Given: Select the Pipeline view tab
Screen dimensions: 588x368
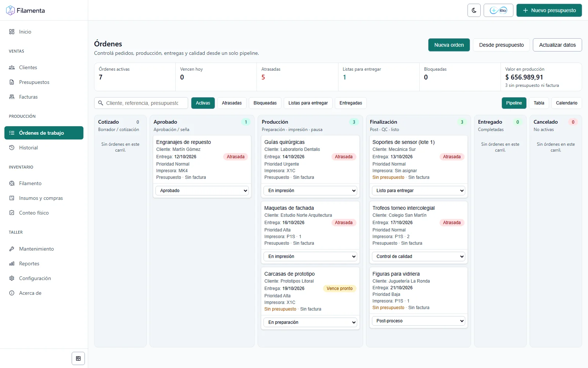Looking at the screenshot, I should (514, 103).
